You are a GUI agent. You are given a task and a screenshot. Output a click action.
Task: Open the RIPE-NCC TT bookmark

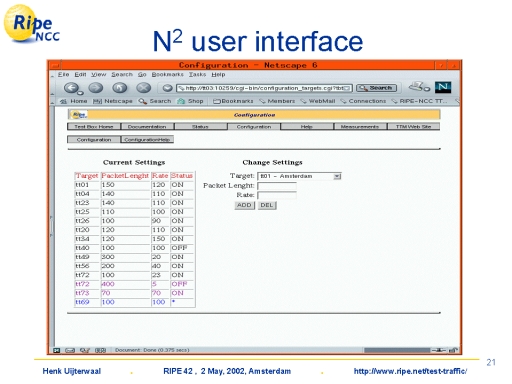pos(419,101)
